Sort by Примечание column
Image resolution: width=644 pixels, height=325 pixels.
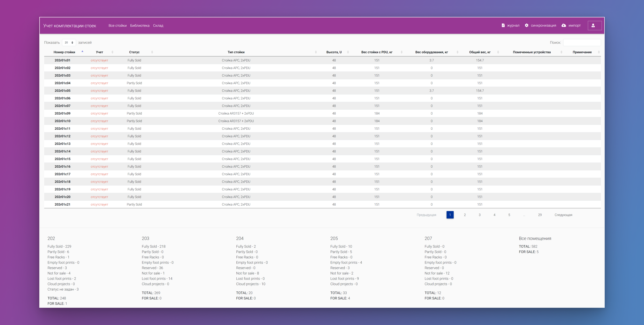click(x=599, y=52)
